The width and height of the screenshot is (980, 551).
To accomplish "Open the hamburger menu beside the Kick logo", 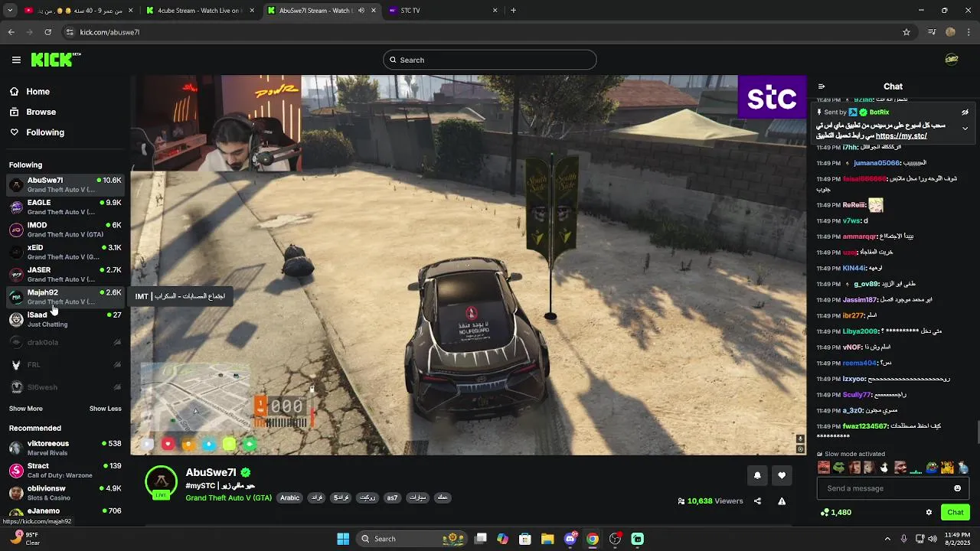I will click(x=16, y=60).
